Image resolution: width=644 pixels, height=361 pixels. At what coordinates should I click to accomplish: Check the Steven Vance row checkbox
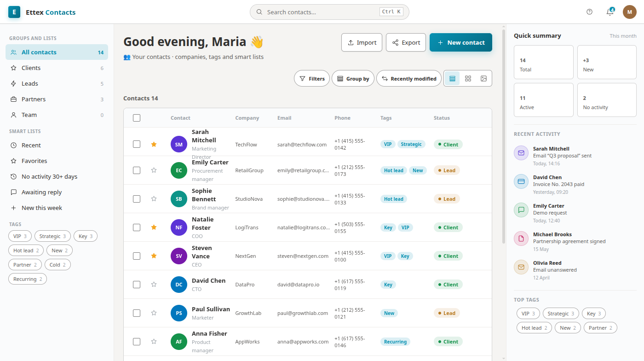click(x=137, y=256)
